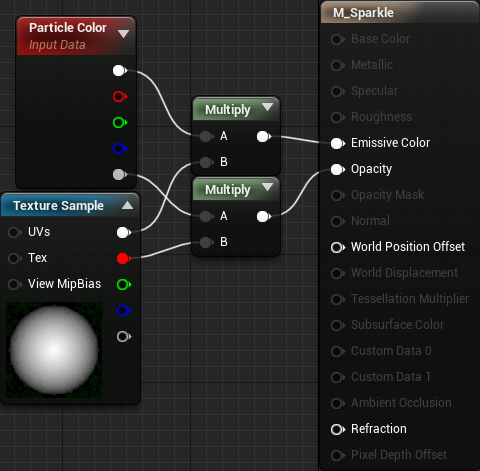Click the Base Color input pin

coord(338,39)
